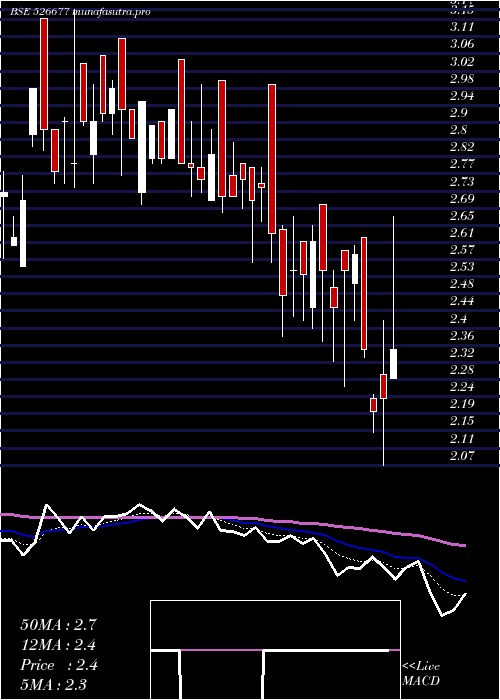
Task: Click the 2.28 price level label
Action: click(462, 370)
